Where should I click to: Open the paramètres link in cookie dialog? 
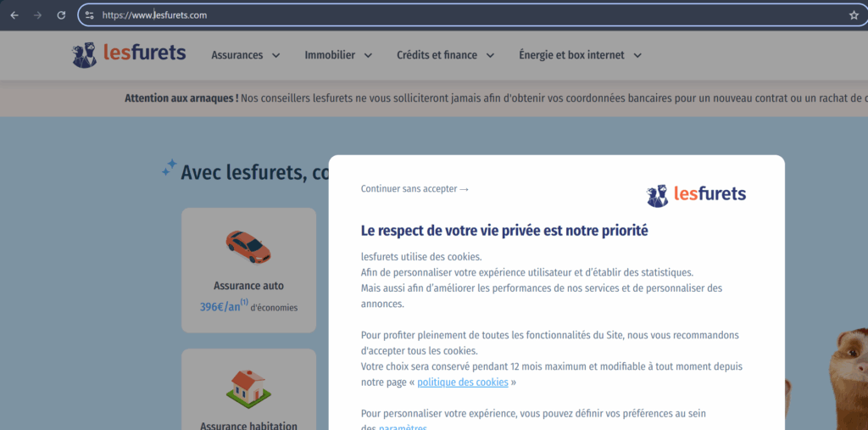(403, 428)
